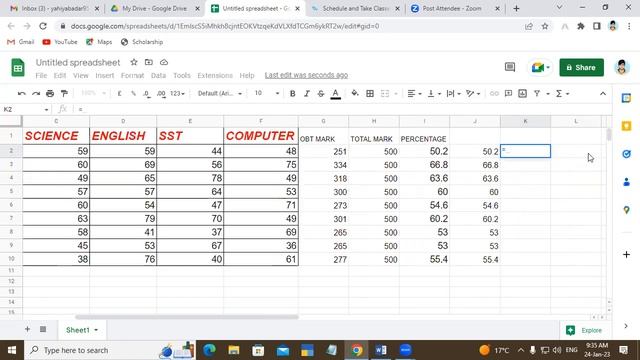The height and width of the screenshot is (360, 640).
Task: Undo the last action in toolbar
Action: (x=22, y=93)
